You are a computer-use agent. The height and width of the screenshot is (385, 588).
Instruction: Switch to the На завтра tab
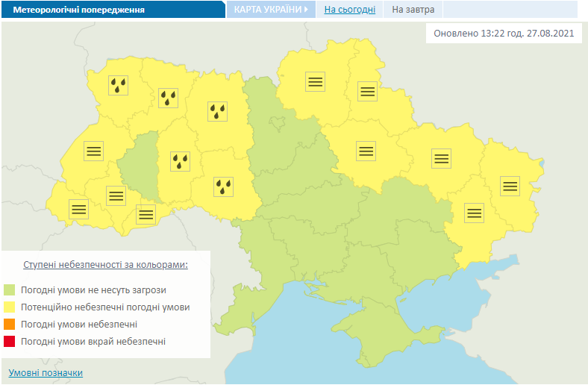point(413,10)
